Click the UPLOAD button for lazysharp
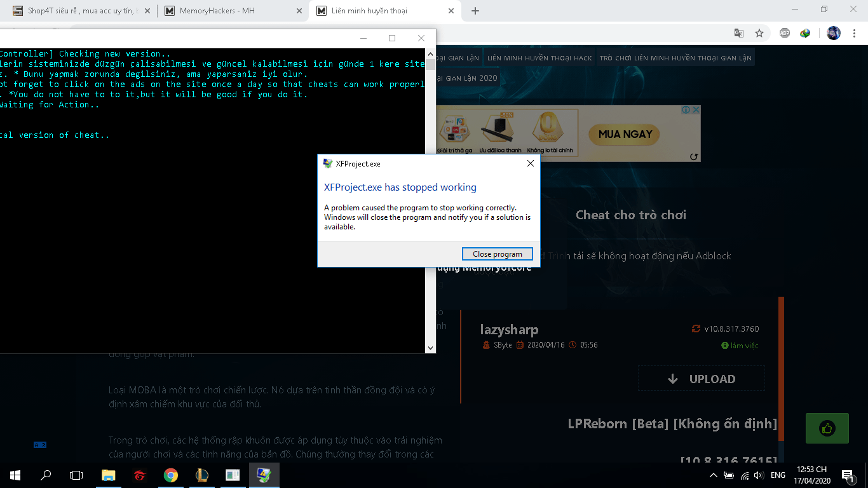 [x=702, y=379]
